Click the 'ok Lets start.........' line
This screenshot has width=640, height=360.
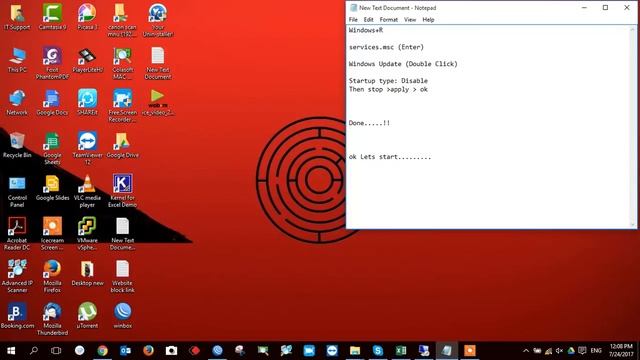pos(390,157)
